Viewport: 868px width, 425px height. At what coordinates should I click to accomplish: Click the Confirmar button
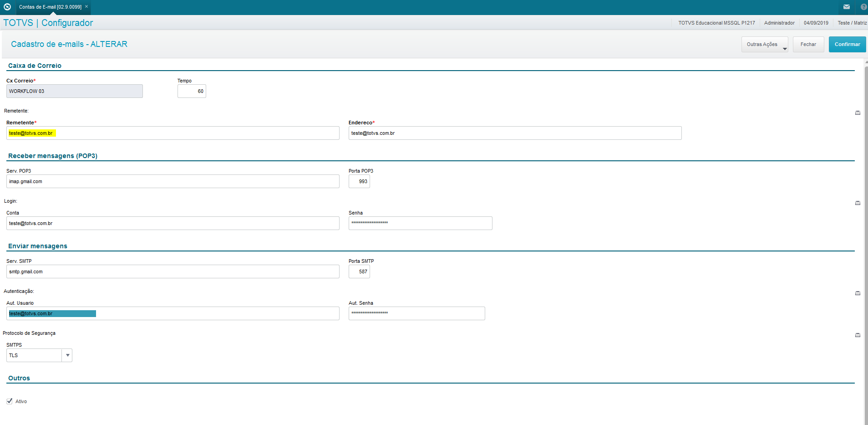click(847, 44)
